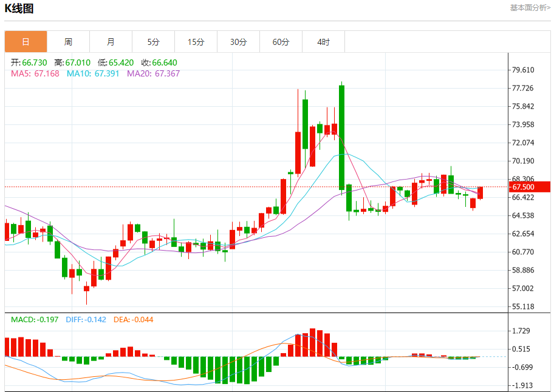This screenshot has height=392, width=554.
Task: Click the 70.190 price axis label
Action: (523, 161)
